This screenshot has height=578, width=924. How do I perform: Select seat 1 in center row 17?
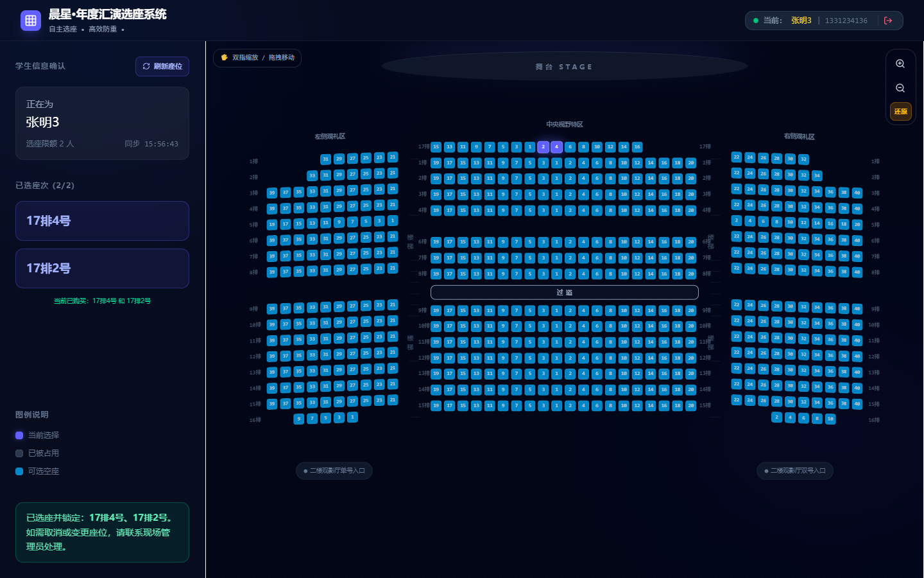pyautogui.click(x=530, y=147)
